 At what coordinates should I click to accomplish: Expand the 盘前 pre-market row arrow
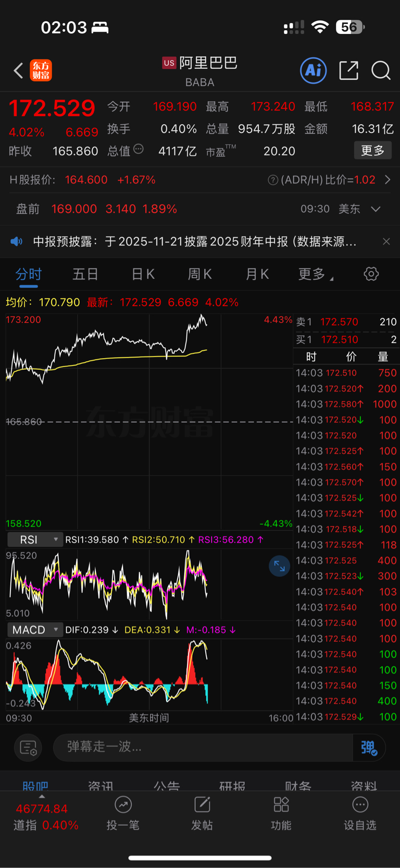click(x=376, y=209)
